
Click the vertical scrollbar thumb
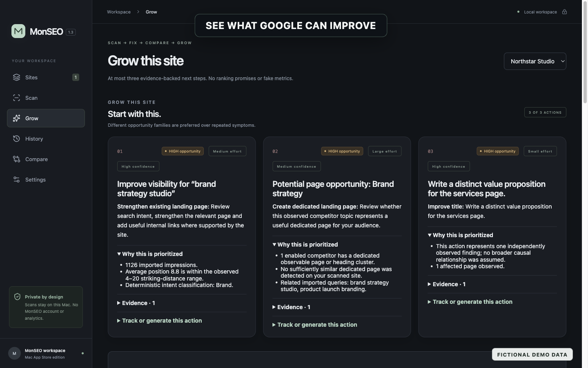click(x=585, y=53)
